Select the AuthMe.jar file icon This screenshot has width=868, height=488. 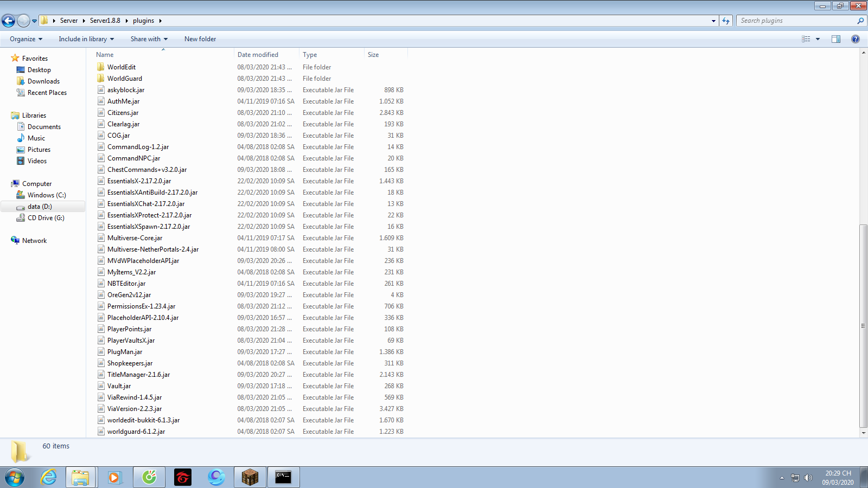101,101
